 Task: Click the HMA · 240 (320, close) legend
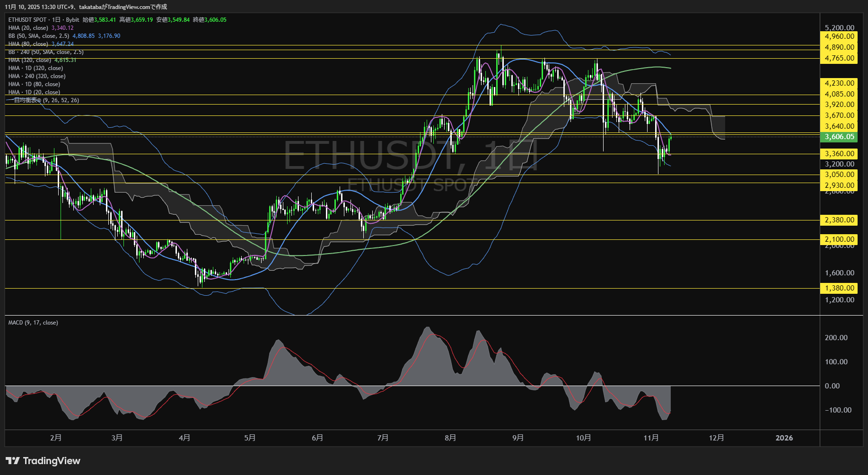point(37,76)
